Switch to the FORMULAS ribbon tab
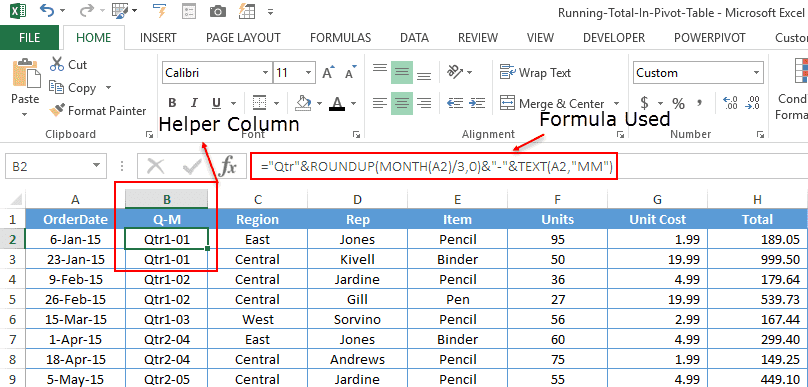Screen dimensions: 808x387 (340, 38)
